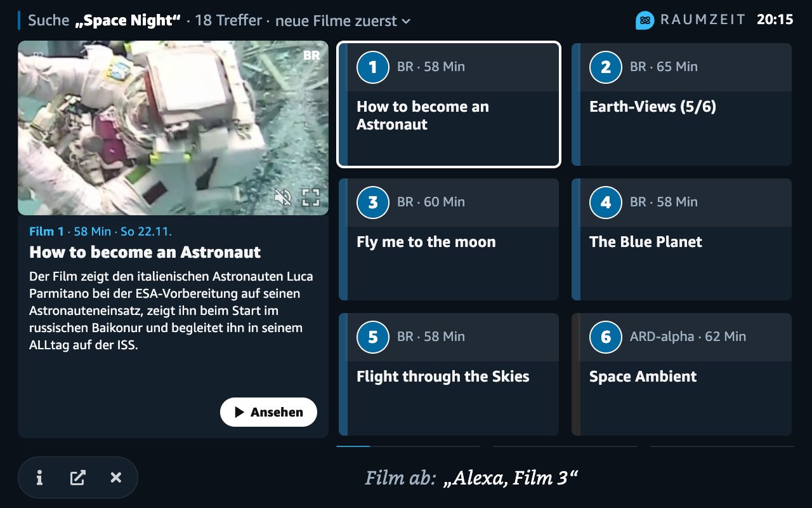Open 'Flight through the Skies' card
812x508 pixels.
click(x=449, y=374)
